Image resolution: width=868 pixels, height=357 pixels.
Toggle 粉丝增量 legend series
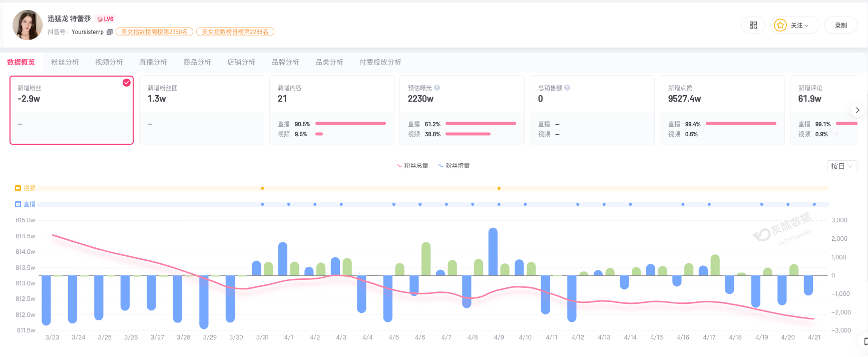(454, 166)
